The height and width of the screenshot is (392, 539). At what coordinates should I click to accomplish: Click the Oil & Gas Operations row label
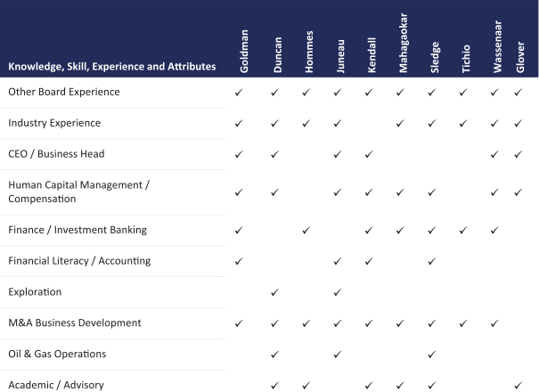pos(57,354)
